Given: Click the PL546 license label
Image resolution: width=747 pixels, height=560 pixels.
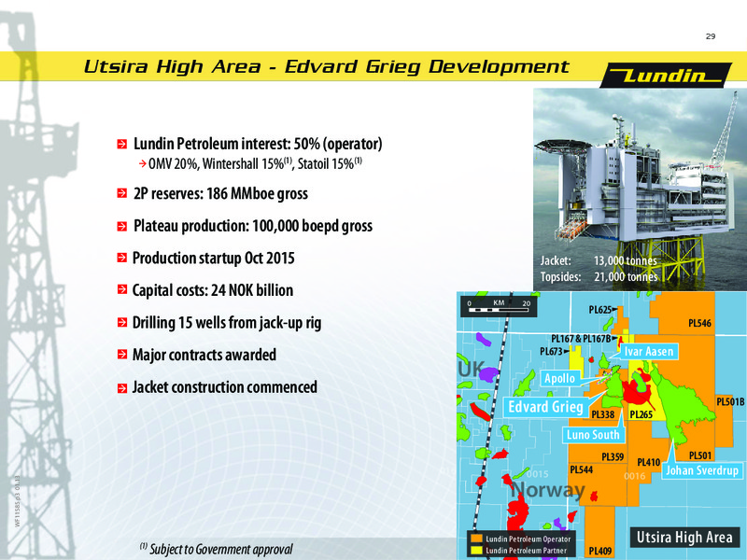Looking at the screenshot, I should point(699,323).
